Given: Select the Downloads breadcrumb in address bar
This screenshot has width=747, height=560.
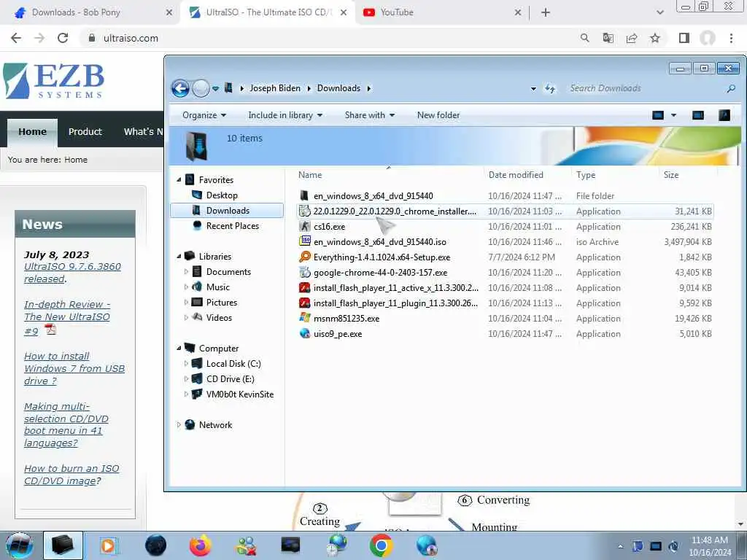Looking at the screenshot, I should 338,88.
